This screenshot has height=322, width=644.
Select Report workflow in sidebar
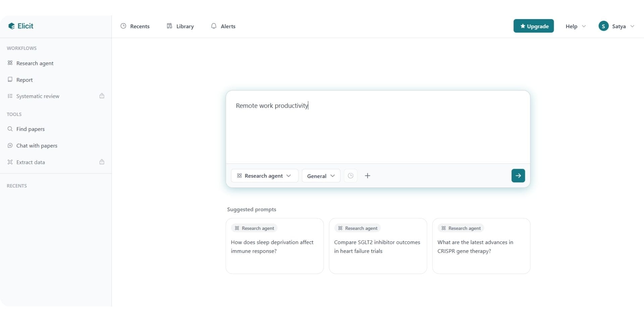24,80
